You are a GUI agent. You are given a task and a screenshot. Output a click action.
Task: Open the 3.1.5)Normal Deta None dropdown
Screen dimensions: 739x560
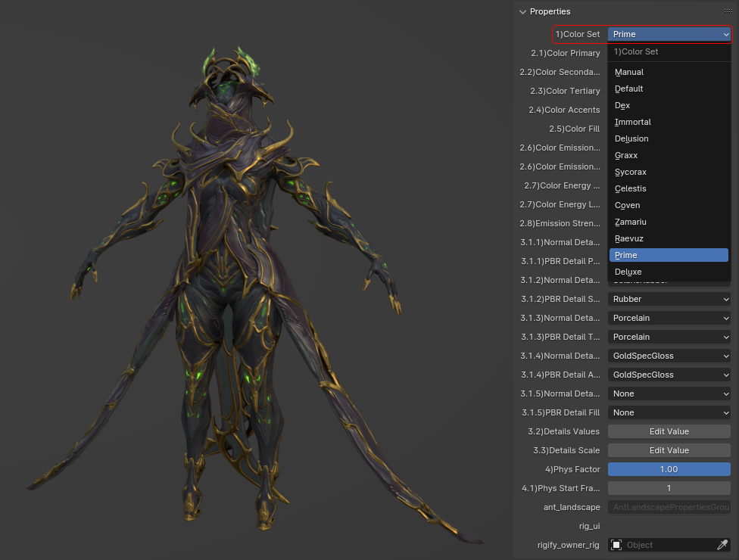[x=669, y=394]
